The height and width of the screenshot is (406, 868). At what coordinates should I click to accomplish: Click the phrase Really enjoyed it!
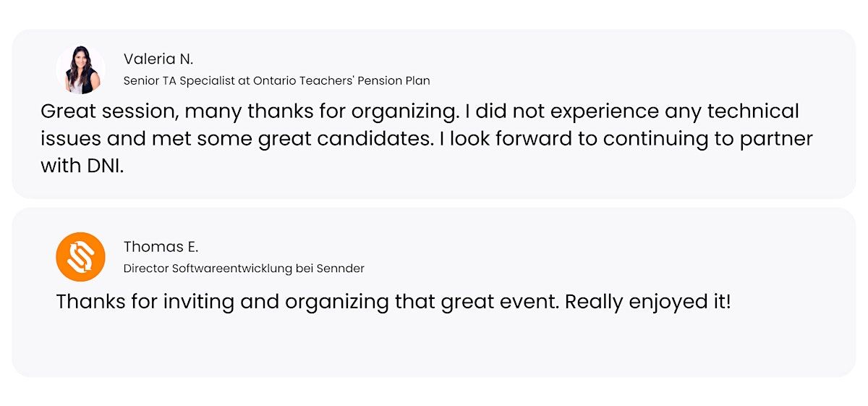pos(648,301)
